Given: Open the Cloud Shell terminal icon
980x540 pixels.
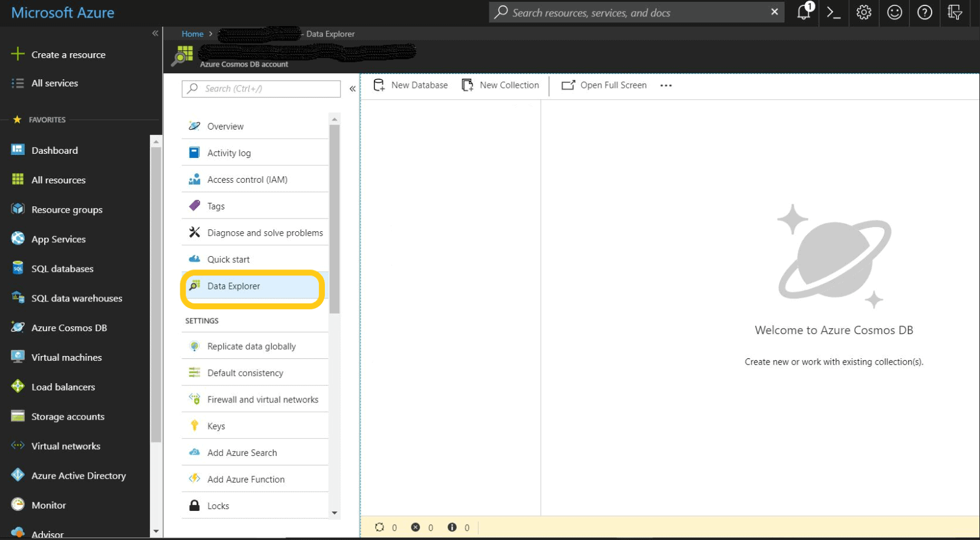Looking at the screenshot, I should pyautogui.click(x=834, y=13).
